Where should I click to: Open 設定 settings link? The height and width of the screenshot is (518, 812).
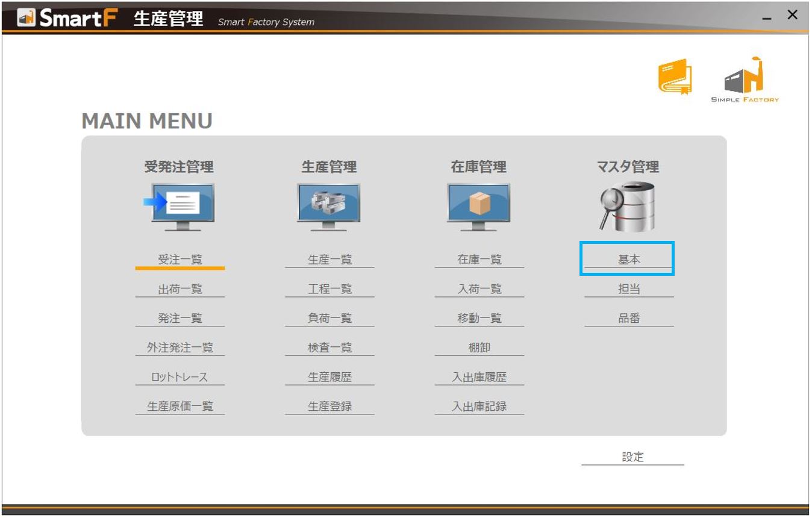[632, 457]
